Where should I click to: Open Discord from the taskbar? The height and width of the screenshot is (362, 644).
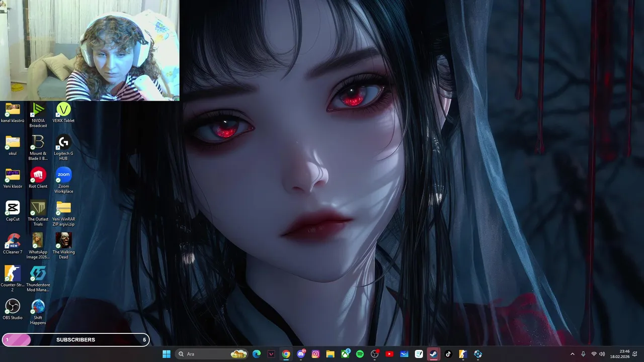301,354
